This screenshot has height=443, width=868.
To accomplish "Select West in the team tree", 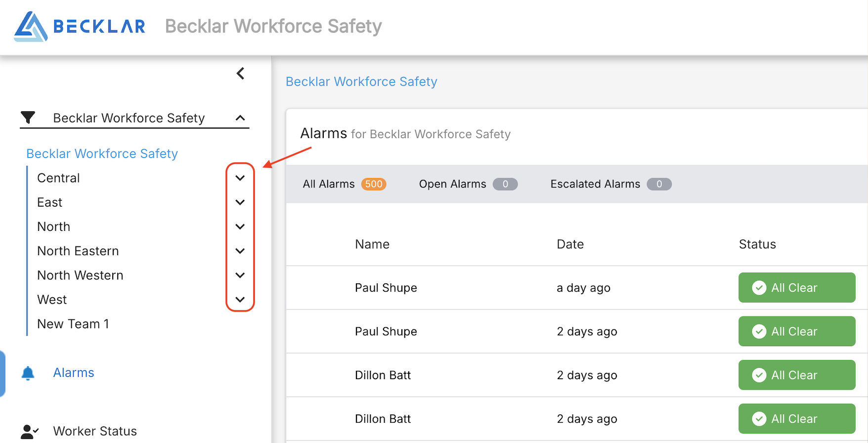I will (52, 300).
